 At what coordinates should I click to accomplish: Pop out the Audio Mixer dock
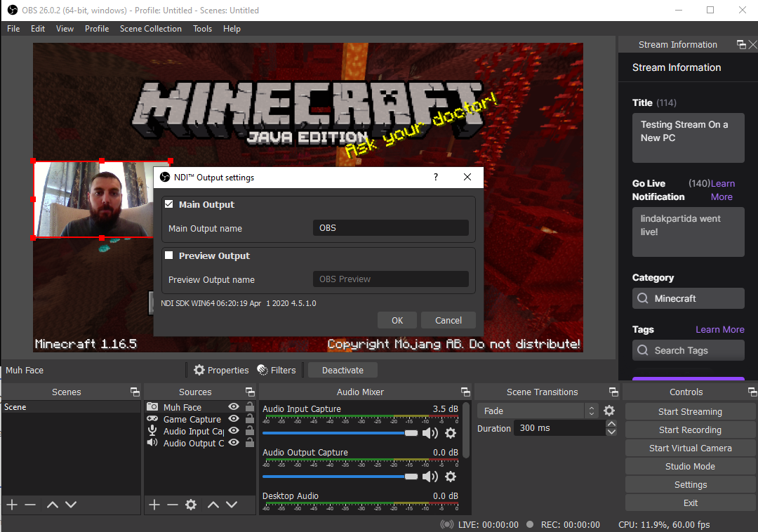[465, 392]
